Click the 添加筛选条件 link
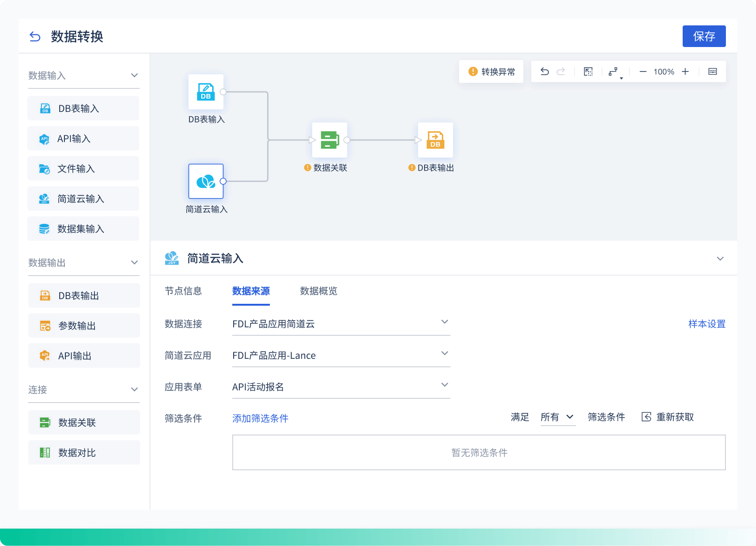756x546 pixels. click(260, 418)
